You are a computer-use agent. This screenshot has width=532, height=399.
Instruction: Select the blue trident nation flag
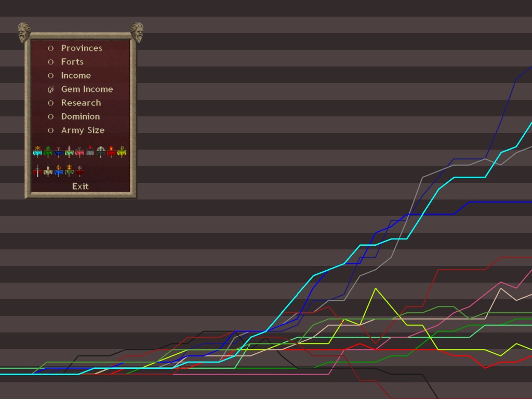59,170
